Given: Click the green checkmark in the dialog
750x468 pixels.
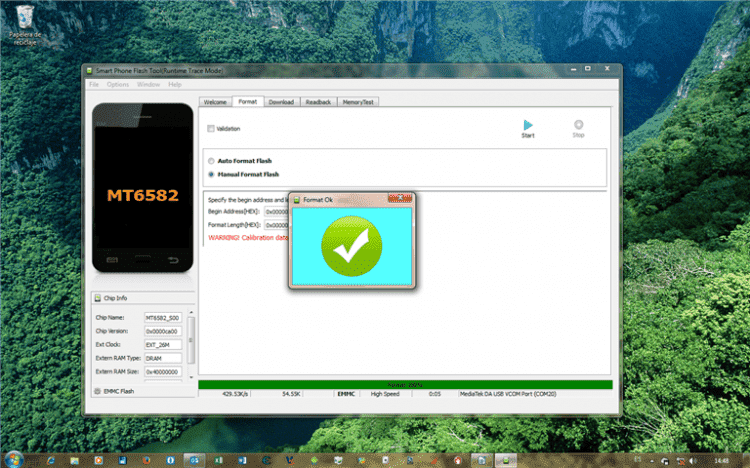Looking at the screenshot, I should click(352, 246).
